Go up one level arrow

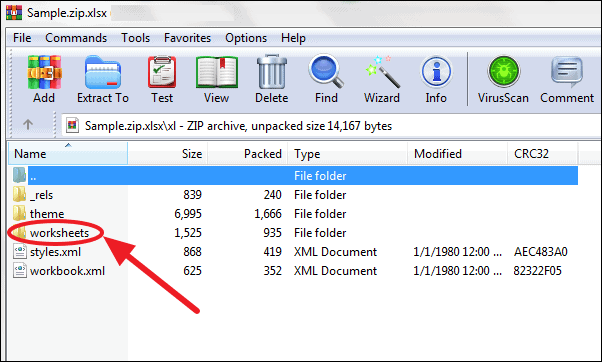(28, 124)
